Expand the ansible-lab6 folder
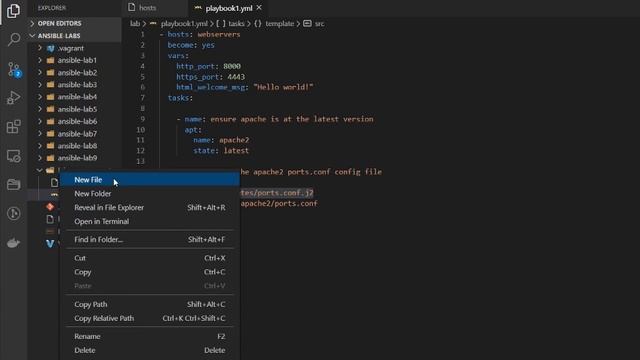The width and height of the screenshot is (640, 360). pyautogui.click(x=74, y=121)
